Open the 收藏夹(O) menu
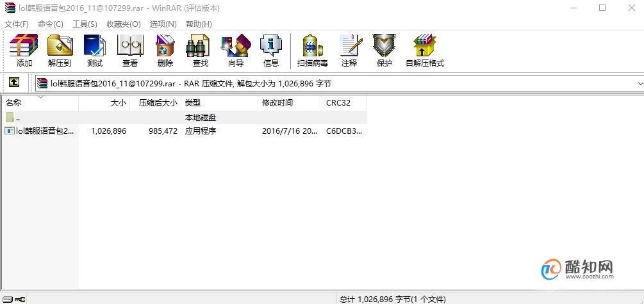 point(123,24)
